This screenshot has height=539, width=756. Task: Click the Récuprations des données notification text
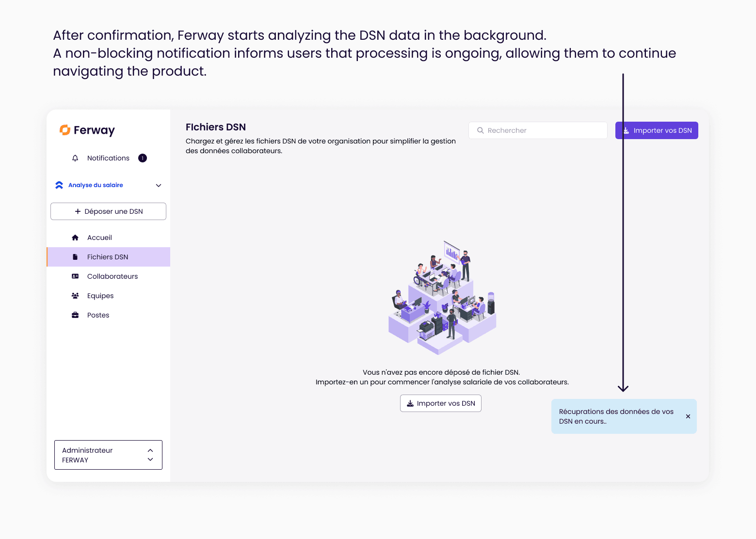616,416
